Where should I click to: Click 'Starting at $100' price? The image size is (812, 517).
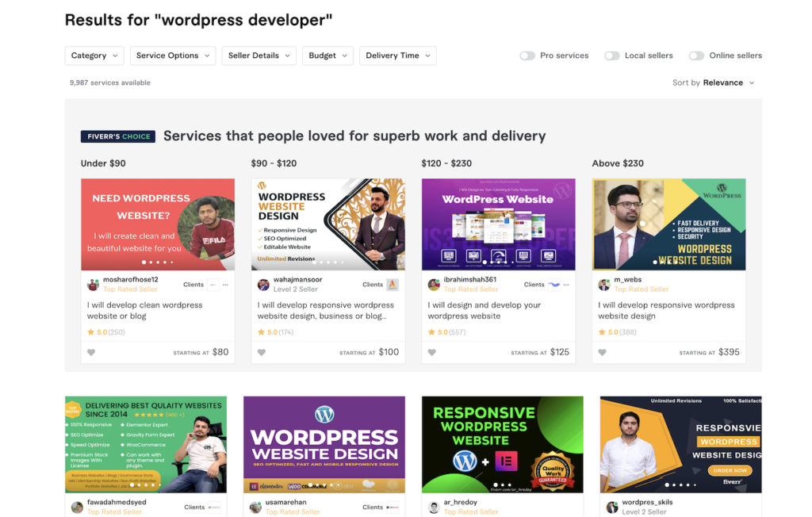pyautogui.click(x=370, y=352)
